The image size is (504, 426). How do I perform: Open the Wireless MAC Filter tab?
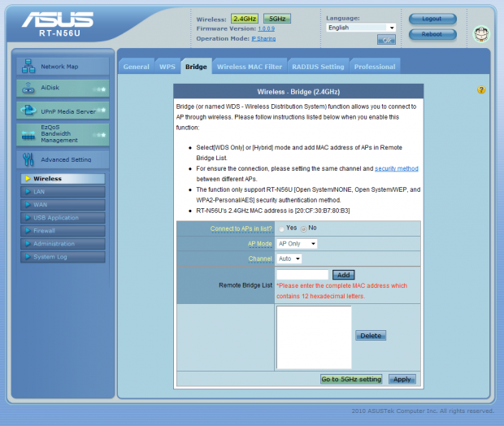(x=250, y=67)
